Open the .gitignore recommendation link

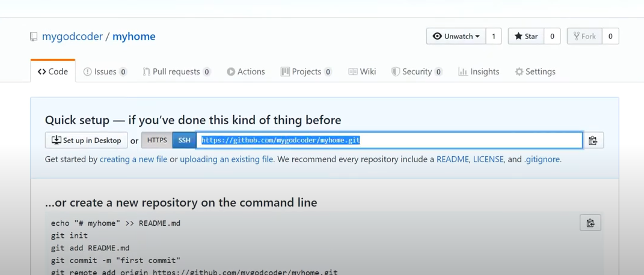542,160
